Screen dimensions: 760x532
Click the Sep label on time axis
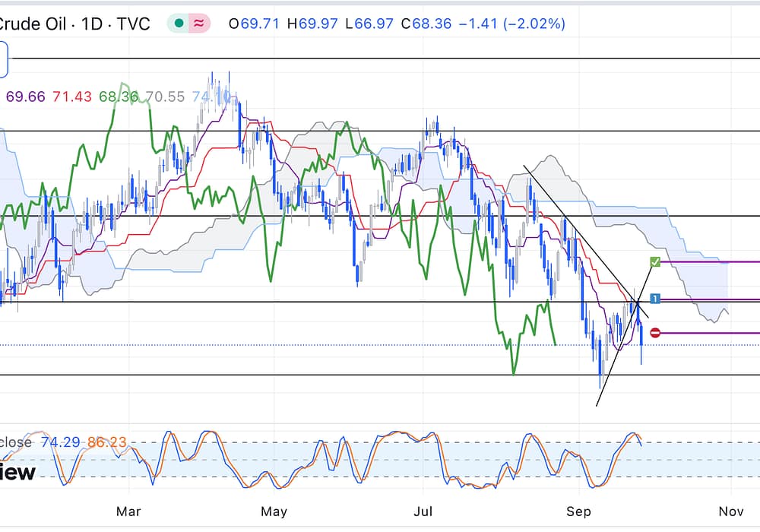point(578,511)
